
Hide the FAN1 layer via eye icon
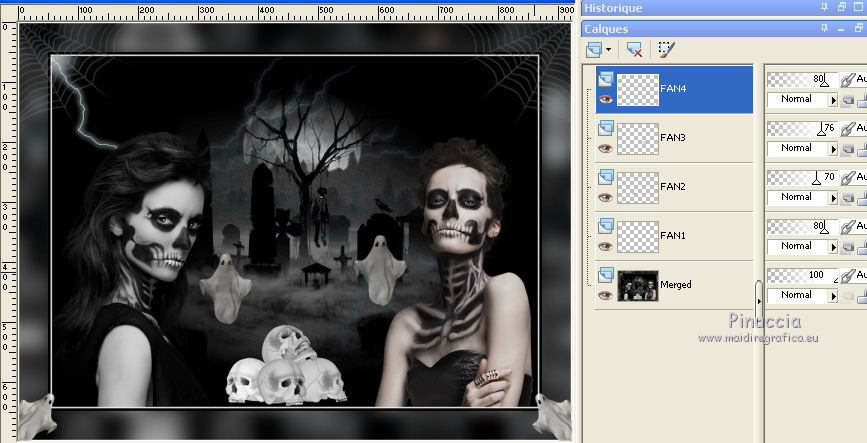(x=605, y=246)
